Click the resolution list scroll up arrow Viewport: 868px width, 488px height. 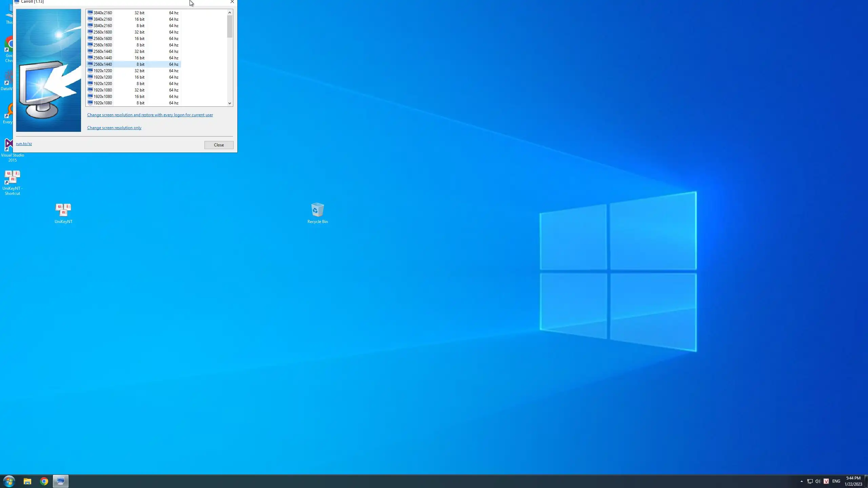[230, 13]
